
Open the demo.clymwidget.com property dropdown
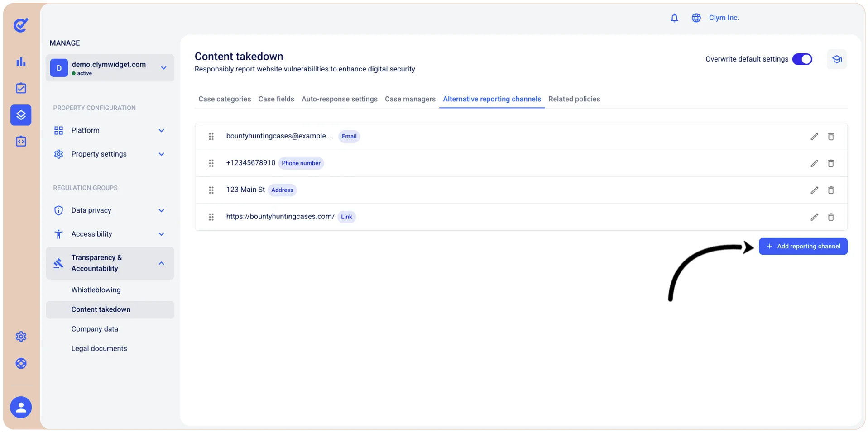pos(110,68)
